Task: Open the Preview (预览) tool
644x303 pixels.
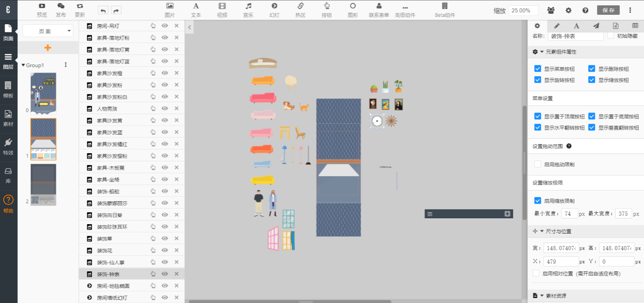Action: tap(42, 10)
